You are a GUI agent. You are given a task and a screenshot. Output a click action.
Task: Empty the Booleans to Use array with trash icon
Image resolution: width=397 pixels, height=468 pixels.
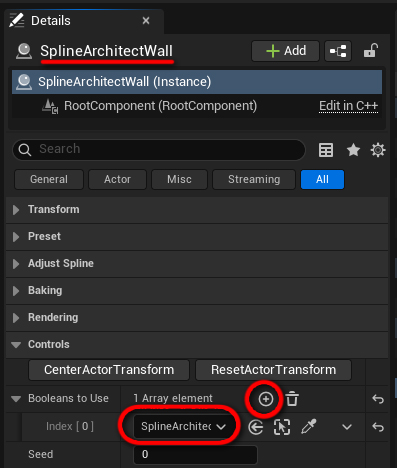(x=292, y=399)
